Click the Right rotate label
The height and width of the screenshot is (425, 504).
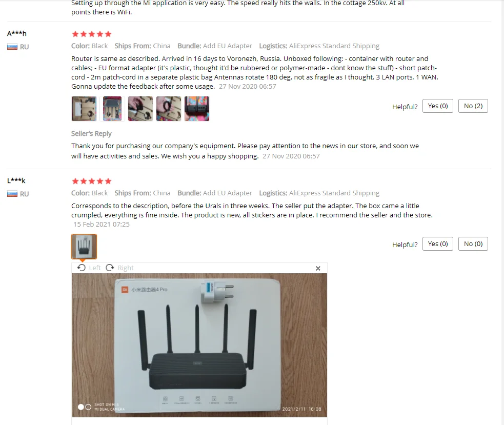pyautogui.click(x=125, y=268)
